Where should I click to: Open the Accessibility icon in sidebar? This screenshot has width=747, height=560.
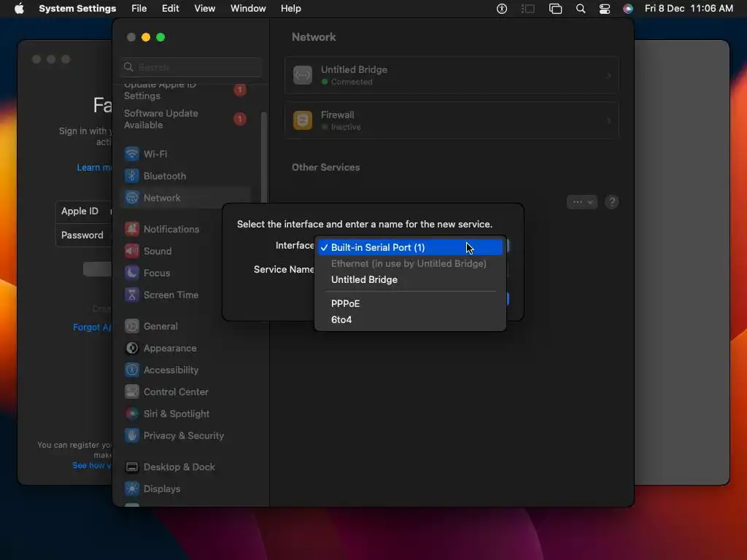pyautogui.click(x=131, y=370)
